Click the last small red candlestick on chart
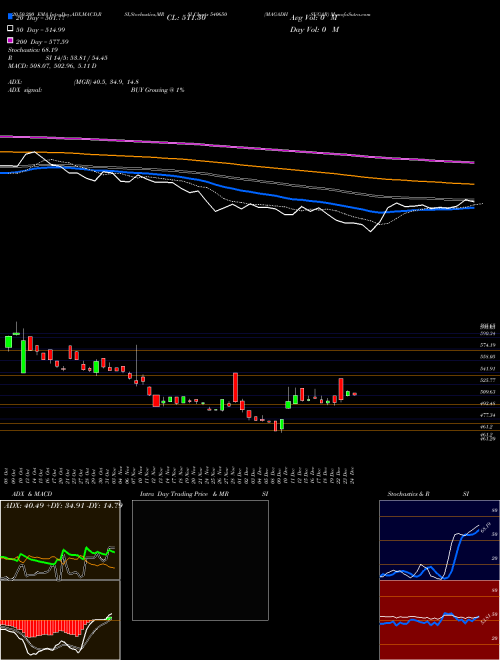The width and height of the screenshot is (500, 660). 355,394
